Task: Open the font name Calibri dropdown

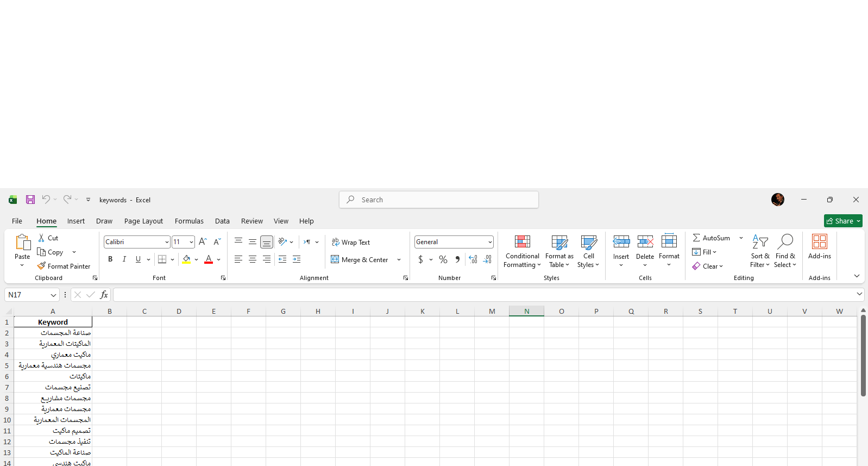Action: click(x=167, y=242)
